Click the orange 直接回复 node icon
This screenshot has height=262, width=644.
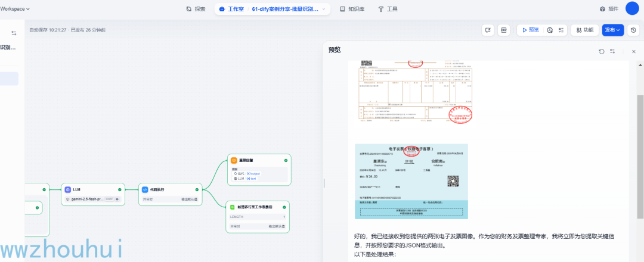point(234,160)
